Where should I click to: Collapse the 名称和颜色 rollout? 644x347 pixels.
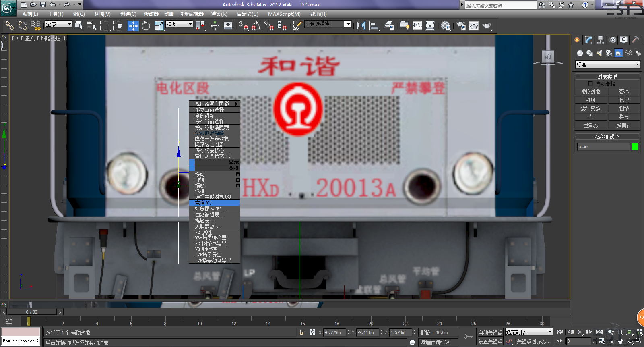pos(607,137)
